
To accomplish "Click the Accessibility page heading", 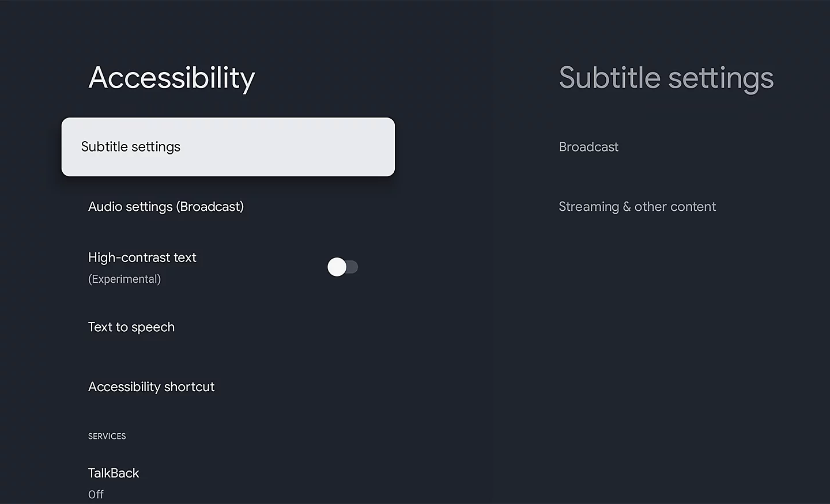I will (x=172, y=78).
